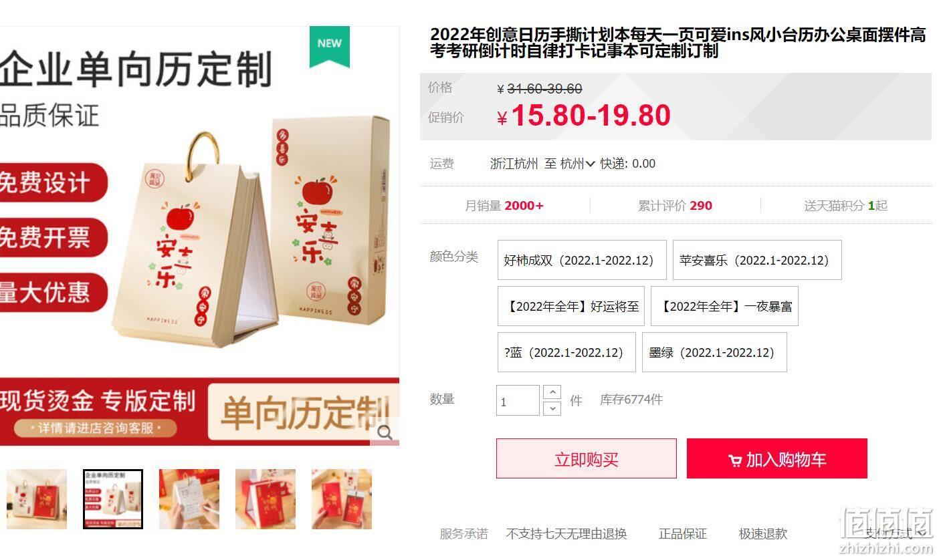Pick the 墨绿 (2022.1-2022.12) color option

pyautogui.click(x=714, y=352)
